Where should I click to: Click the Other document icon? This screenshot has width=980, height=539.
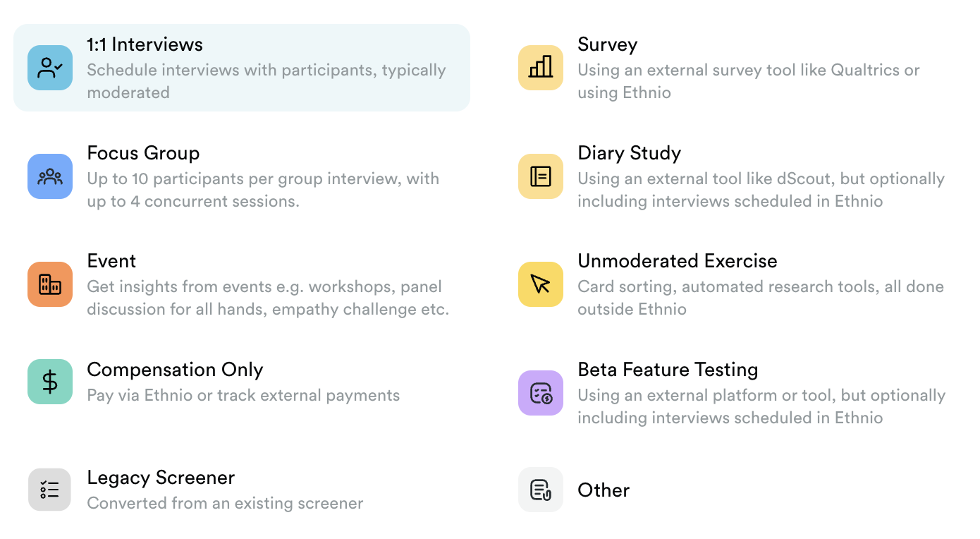(x=541, y=490)
